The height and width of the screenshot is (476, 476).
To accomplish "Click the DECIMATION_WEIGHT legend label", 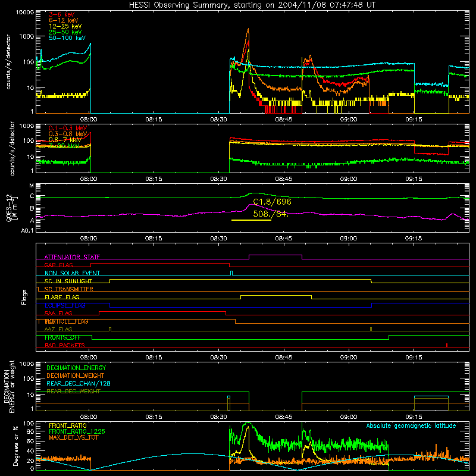I will coord(76,376).
